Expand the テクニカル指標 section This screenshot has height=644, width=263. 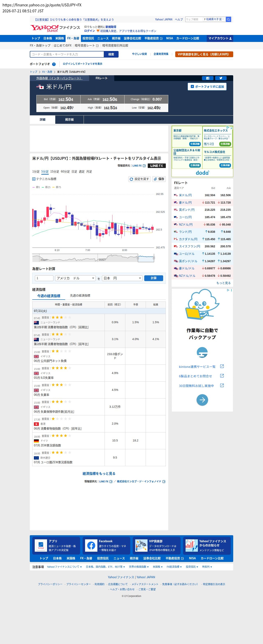[x=44, y=179]
